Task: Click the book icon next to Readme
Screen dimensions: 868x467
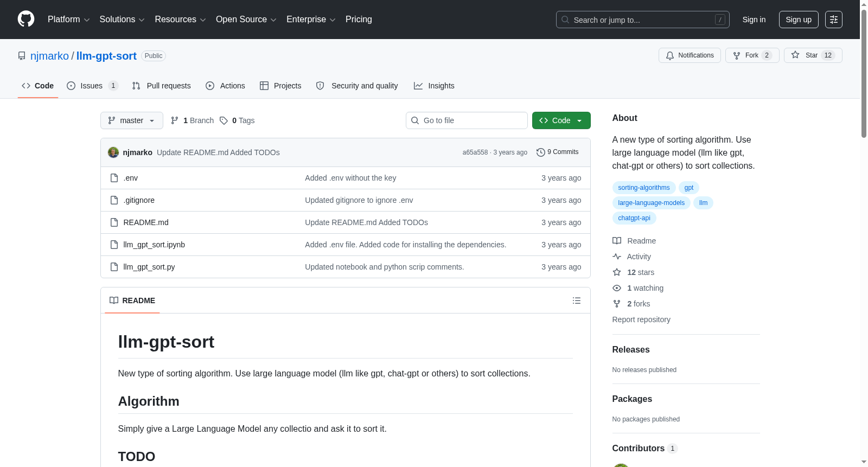Action: pos(617,241)
